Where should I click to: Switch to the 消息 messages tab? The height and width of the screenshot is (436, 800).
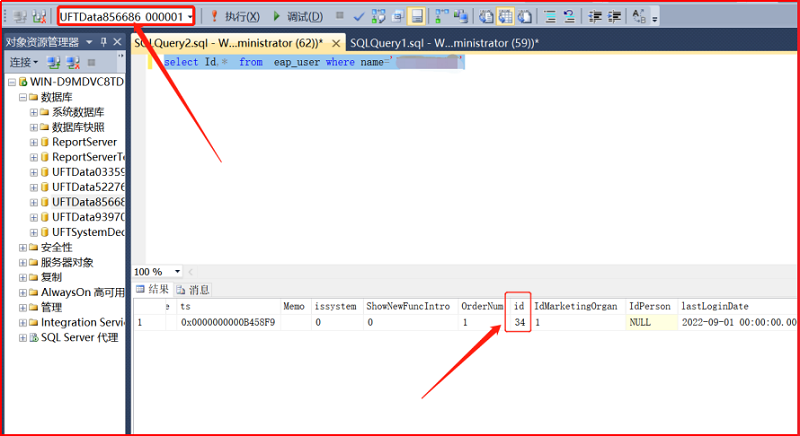click(193, 290)
